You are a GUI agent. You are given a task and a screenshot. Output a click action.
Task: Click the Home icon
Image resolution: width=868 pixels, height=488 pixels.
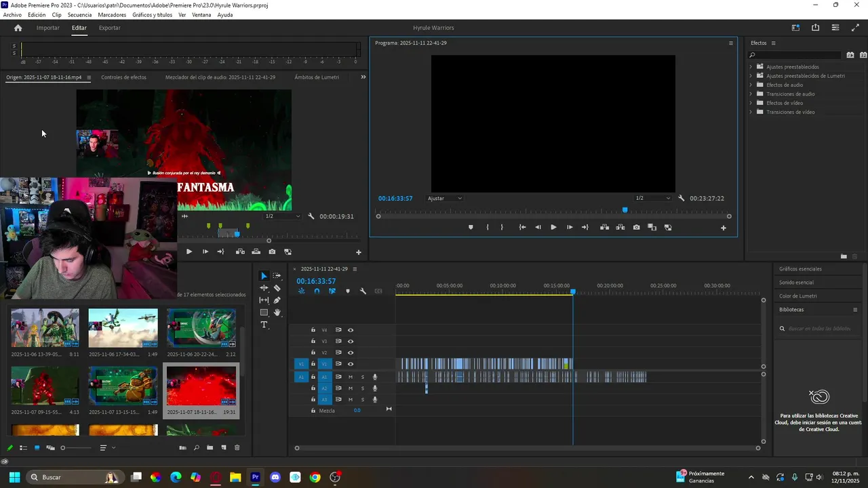click(18, 28)
